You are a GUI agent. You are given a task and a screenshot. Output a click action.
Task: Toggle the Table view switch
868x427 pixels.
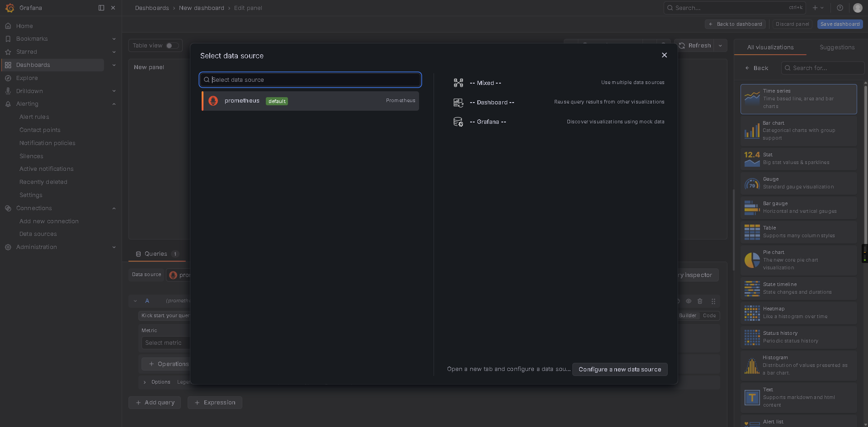click(172, 46)
